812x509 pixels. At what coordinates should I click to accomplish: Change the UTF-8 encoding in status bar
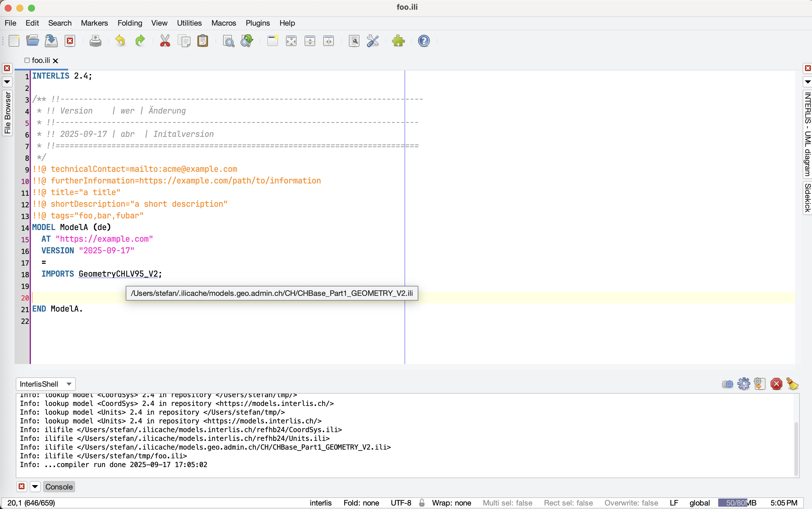[401, 503]
